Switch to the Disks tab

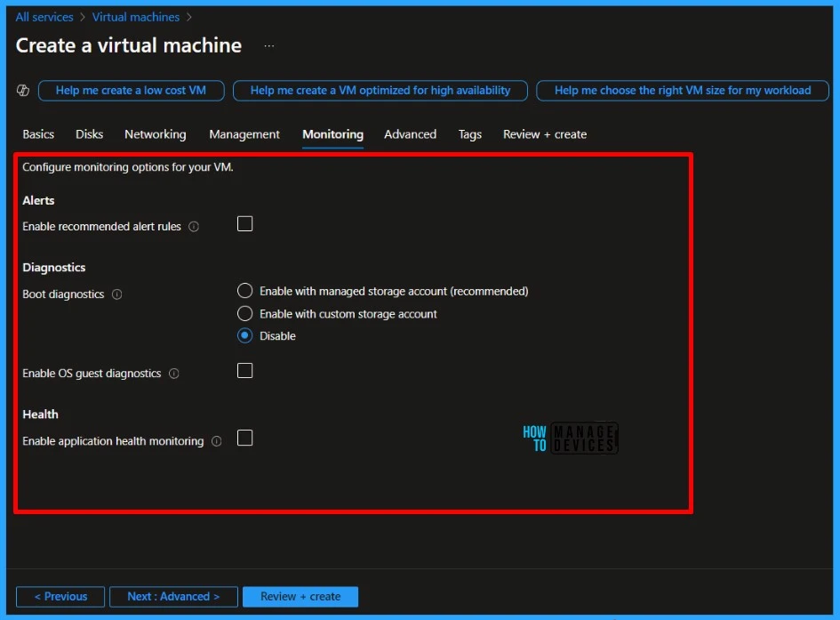coord(89,134)
